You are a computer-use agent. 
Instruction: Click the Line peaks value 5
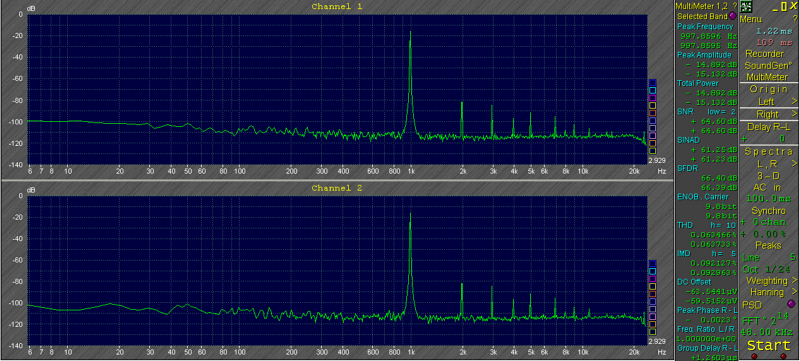point(792,257)
